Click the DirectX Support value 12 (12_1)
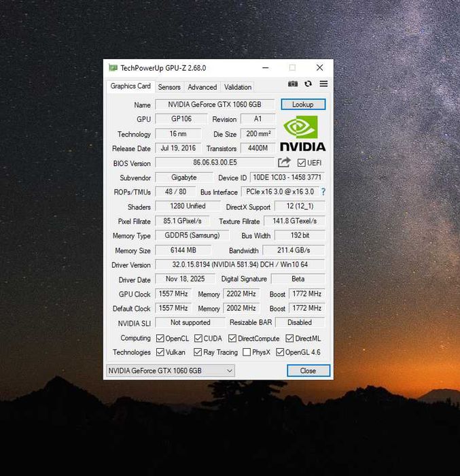 [300, 206]
